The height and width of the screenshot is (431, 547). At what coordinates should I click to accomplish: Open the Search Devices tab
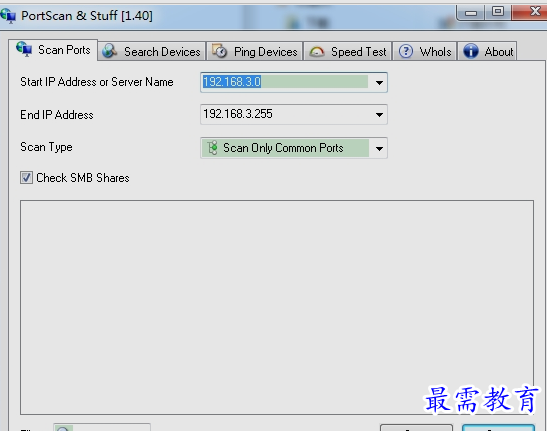pos(152,52)
